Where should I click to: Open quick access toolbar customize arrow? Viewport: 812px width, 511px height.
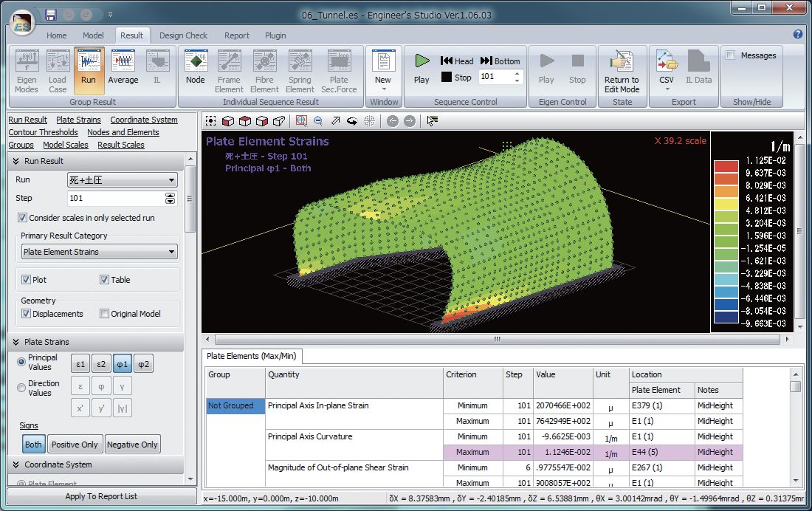click(110, 15)
